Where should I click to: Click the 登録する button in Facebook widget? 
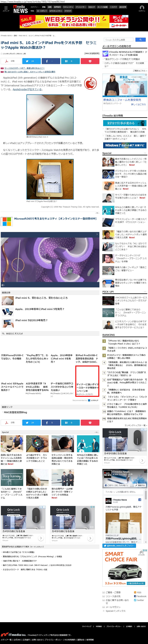click(140, 485)
